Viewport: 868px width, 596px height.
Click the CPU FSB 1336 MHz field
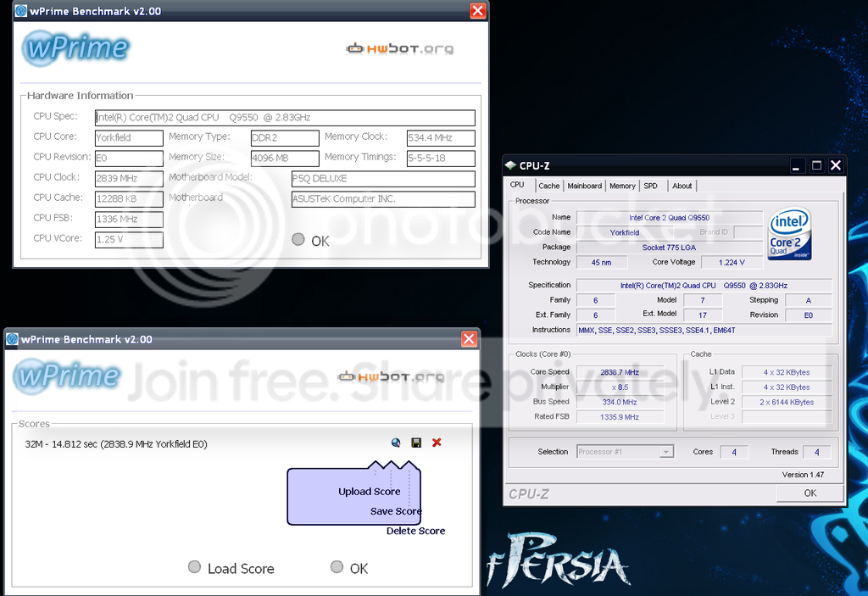(129, 220)
